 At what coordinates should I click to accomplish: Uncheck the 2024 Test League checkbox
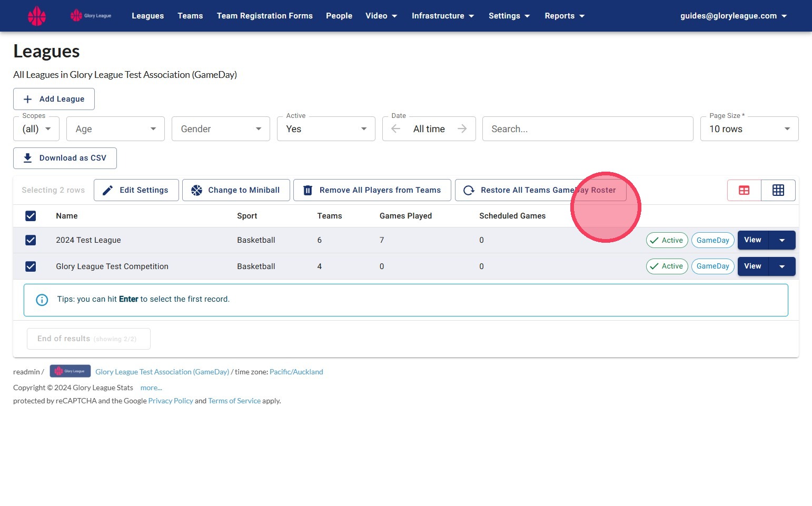(x=31, y=240)
